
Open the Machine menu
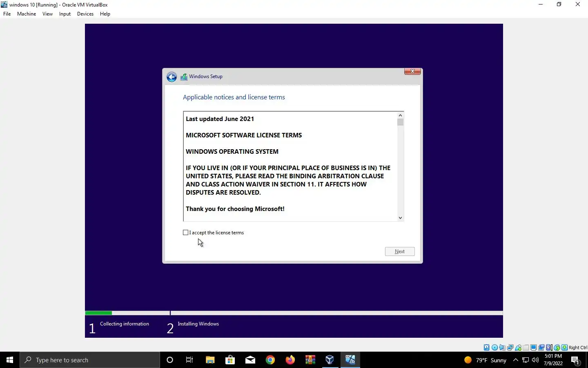click(27, 14)
